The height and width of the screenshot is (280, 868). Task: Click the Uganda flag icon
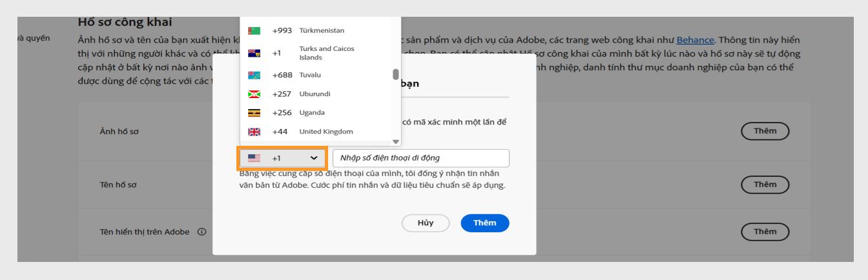[254, 113]
